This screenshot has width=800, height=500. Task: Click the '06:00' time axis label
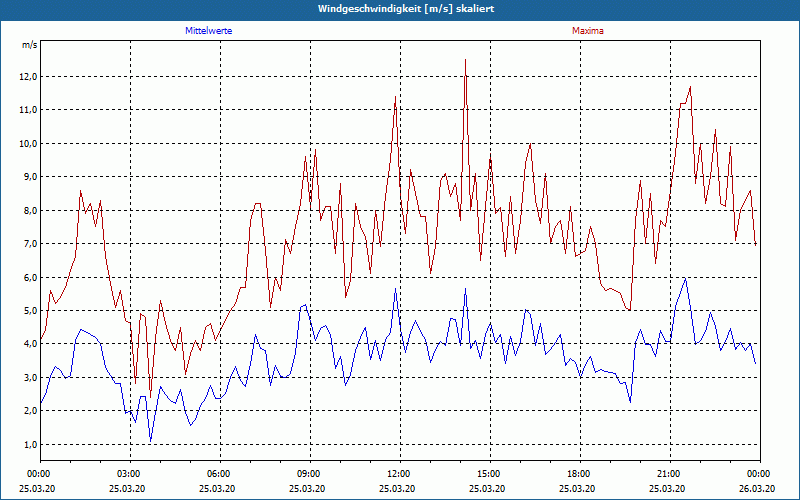point(220,474)
